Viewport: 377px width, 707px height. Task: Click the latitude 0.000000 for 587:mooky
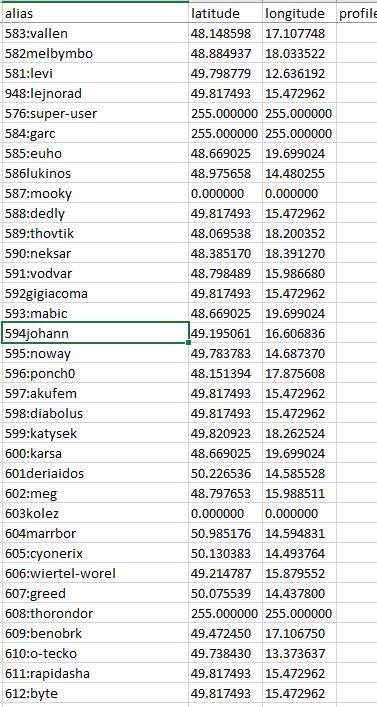[x=225, y=193]
